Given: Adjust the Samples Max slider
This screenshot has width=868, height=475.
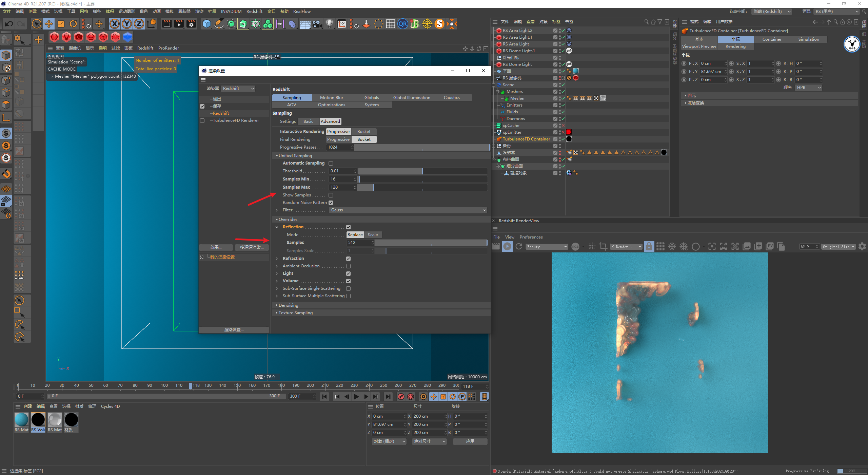Looking at the screenshot, I should [x=373, y=187].
